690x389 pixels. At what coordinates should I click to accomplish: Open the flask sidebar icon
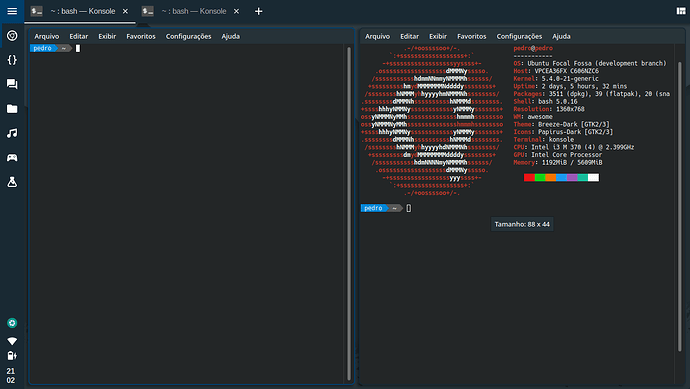click(x=12, y=182)
